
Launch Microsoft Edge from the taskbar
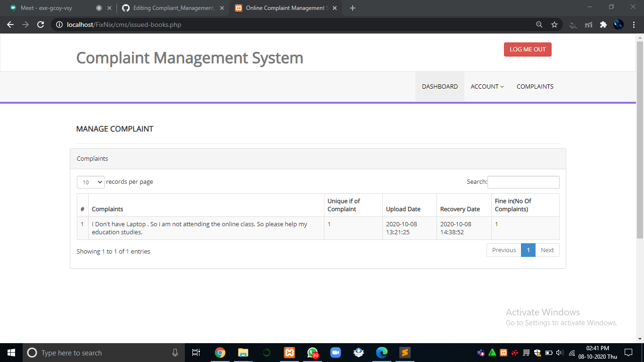(381, 352)
